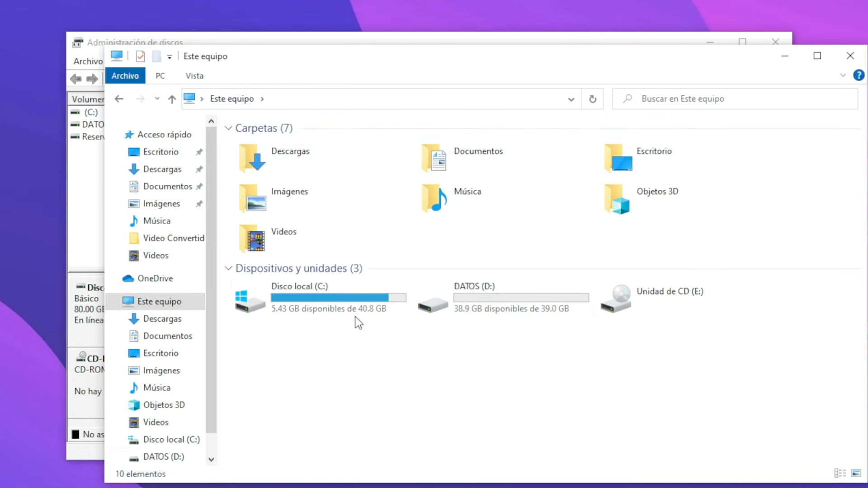Viewport: 868px width, 488px height.
Task: Open the address bar history dropdown
Action: (571, 99)
